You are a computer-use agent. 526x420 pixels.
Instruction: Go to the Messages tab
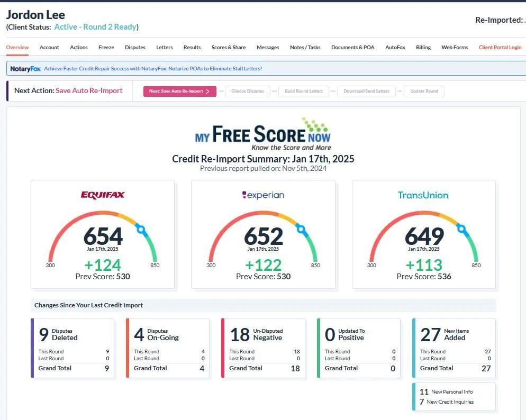(268, 47)
